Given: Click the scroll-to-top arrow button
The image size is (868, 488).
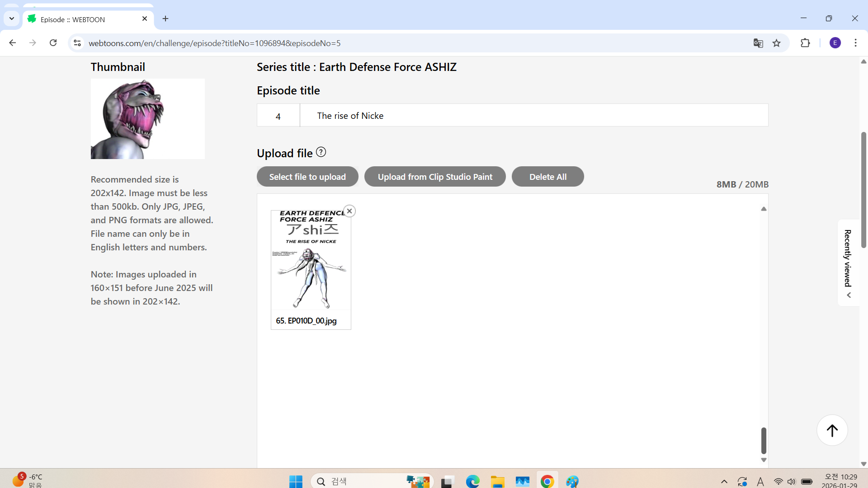Looking at the screenshot, I should click(x=832, y=430).
